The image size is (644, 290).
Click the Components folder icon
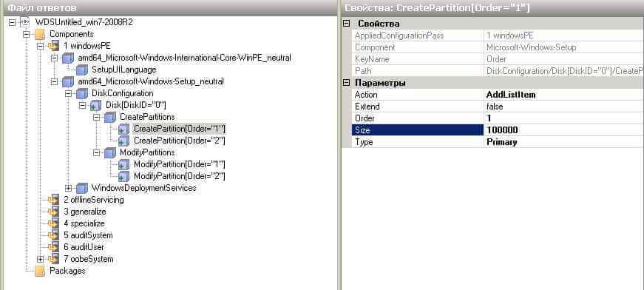pos(40,35)
